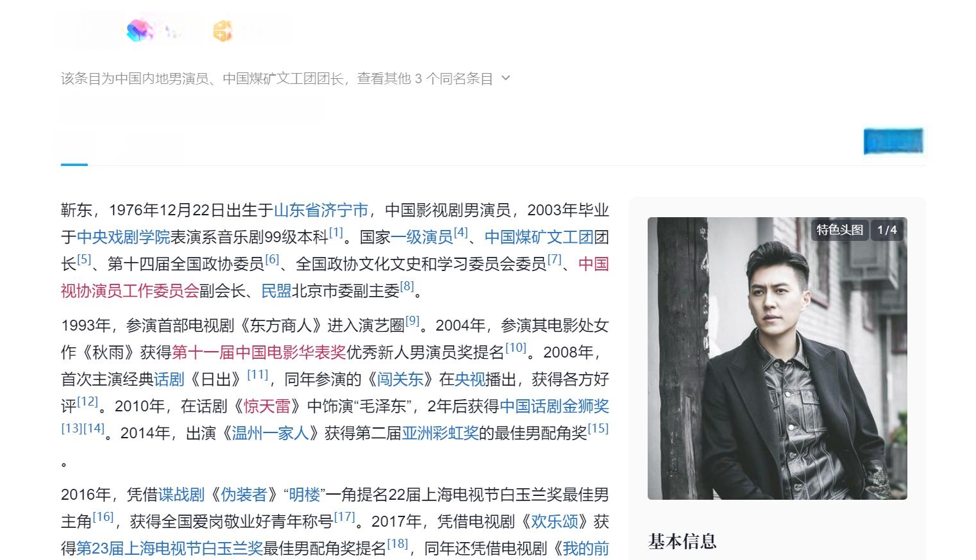976x560 pixels.
Task: Open the 山东省济宁市 link
Action: point(321,210)
